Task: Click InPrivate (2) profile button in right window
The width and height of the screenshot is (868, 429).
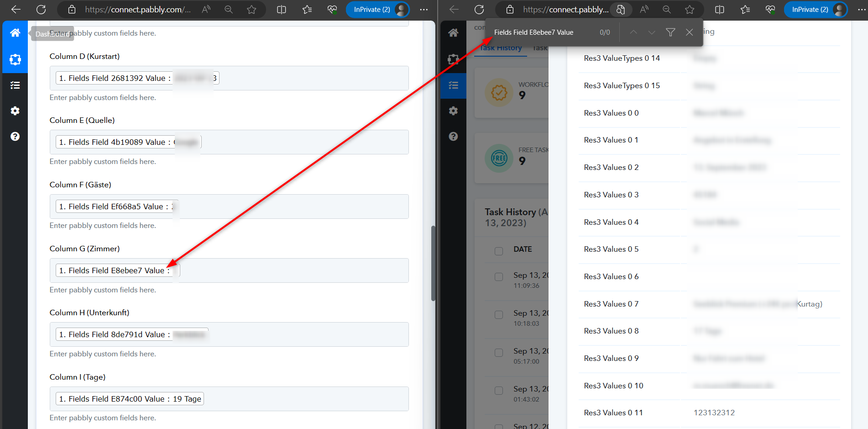Action: [816, 10]
